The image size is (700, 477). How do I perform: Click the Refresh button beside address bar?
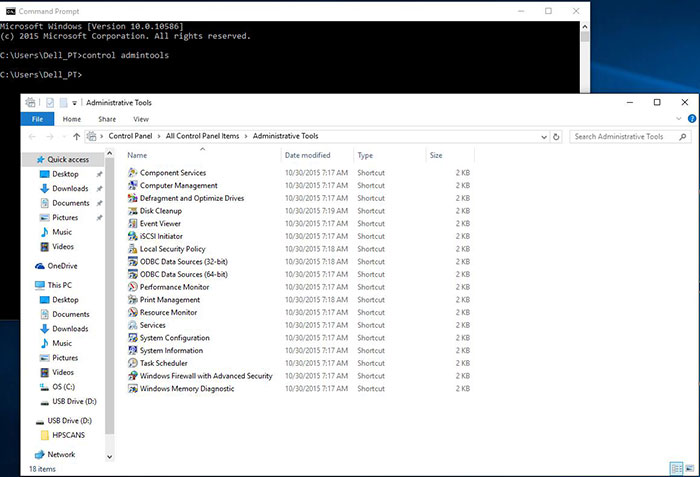558,136
